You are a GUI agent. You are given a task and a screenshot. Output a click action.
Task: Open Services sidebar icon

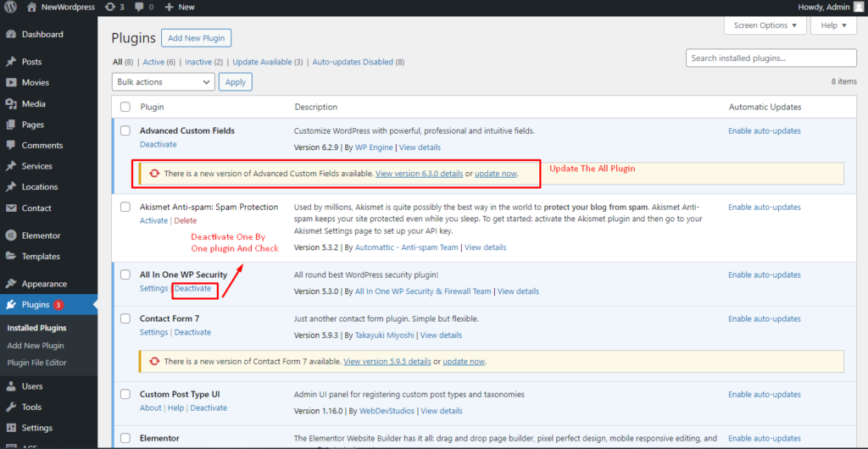coord(10,166)
